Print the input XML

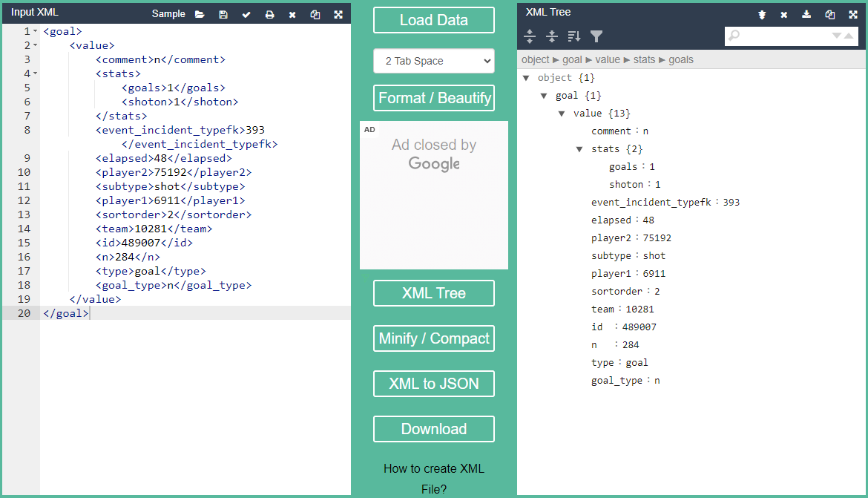(x=269, y=14)
